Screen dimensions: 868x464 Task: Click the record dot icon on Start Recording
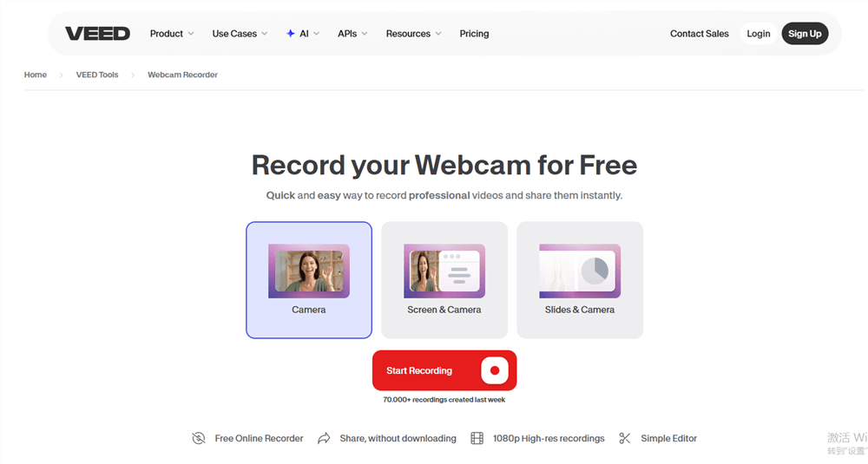point(495,370)
